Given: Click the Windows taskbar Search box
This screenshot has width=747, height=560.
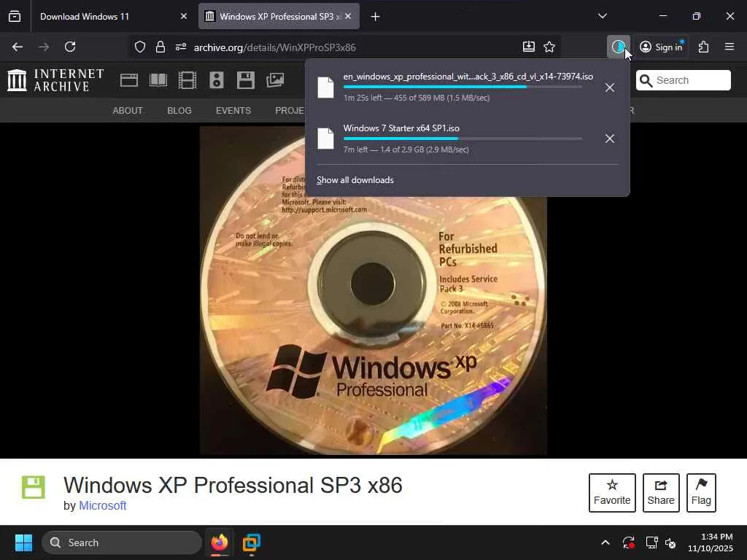Looking at the screenshot, I should click(122, 542).
